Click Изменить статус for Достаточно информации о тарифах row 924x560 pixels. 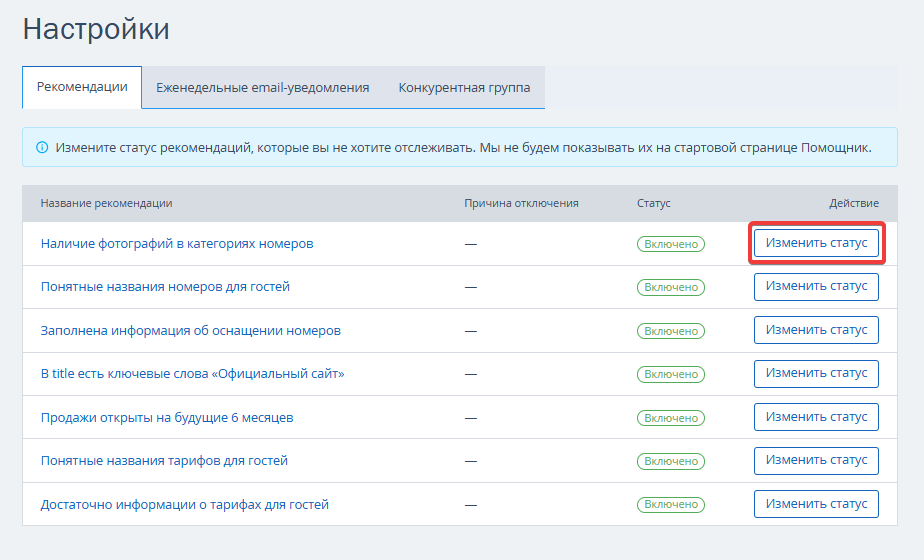tap(816, 504)
